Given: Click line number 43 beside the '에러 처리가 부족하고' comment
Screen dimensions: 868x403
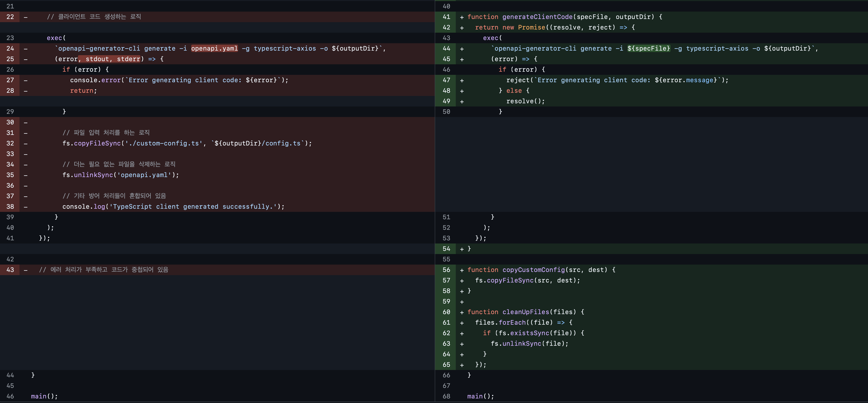Looking at the screenshot, I should pos(10,270).
